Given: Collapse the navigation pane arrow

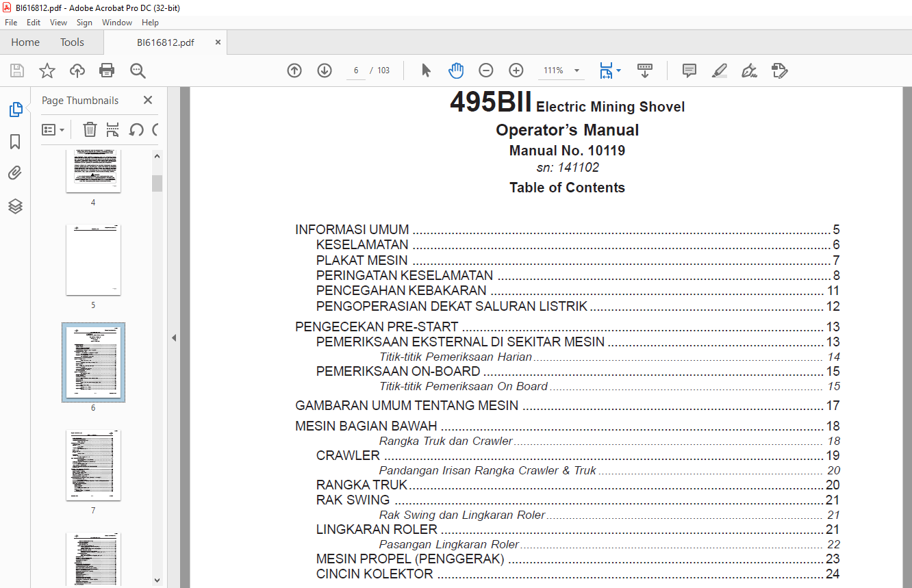Looking at the screenshot, I should (x=174, y=337).
